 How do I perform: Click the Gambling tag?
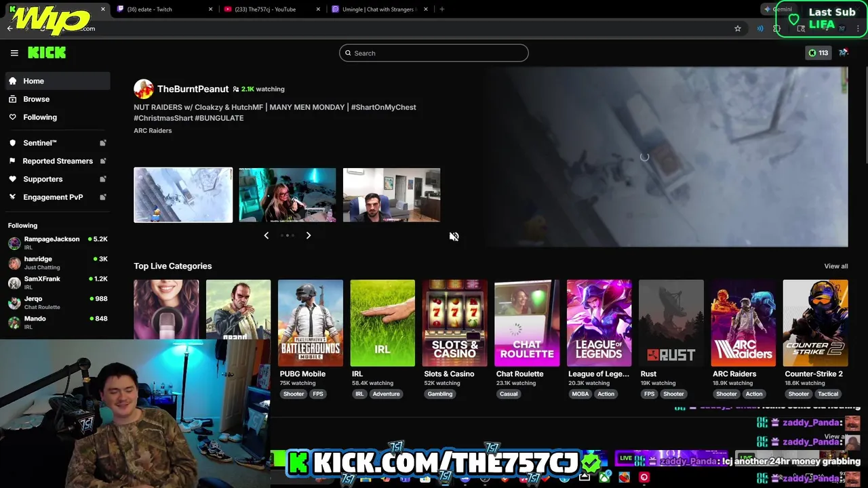coord(440,394)
